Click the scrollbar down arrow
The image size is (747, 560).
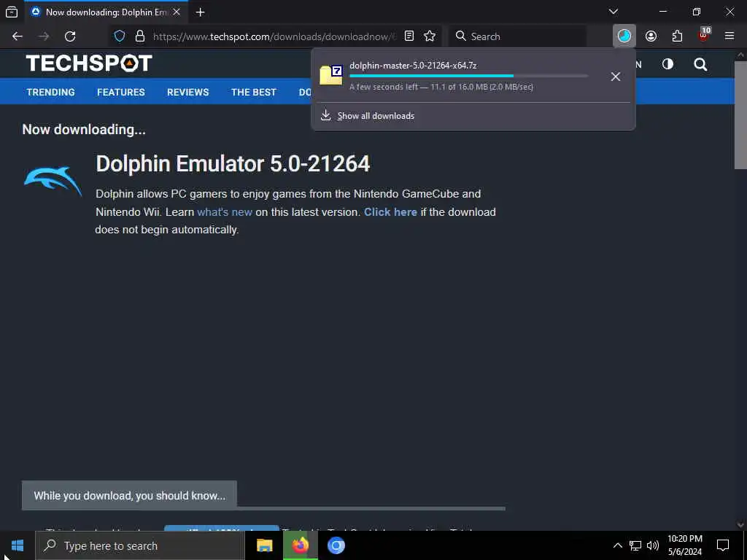point(740,525)
